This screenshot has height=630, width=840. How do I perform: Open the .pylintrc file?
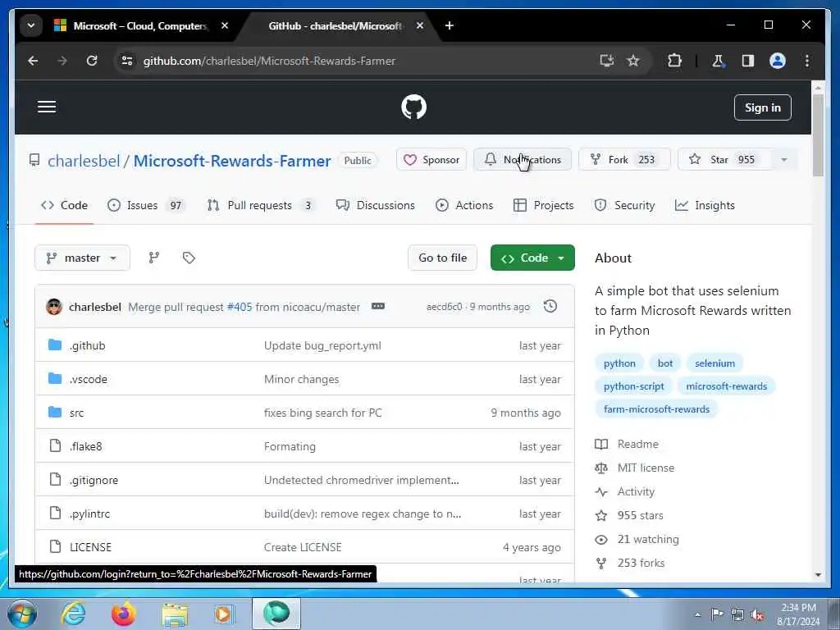coord(89,514)
